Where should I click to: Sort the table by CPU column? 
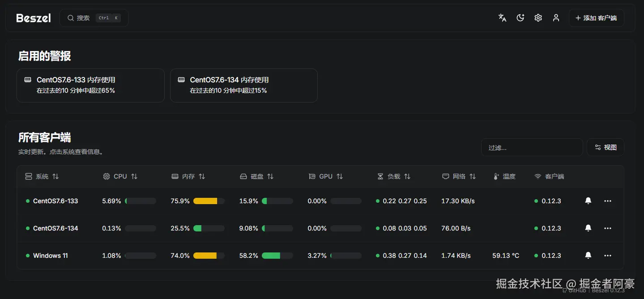tap(120, 176)
